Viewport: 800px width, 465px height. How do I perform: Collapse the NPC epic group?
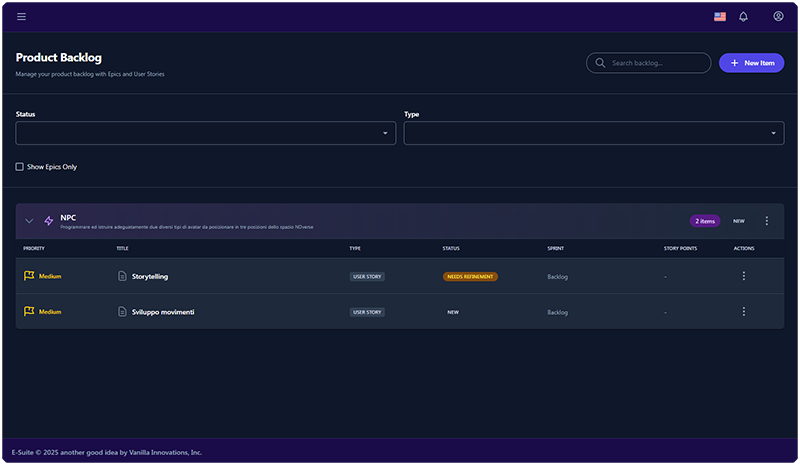[29, 221]
